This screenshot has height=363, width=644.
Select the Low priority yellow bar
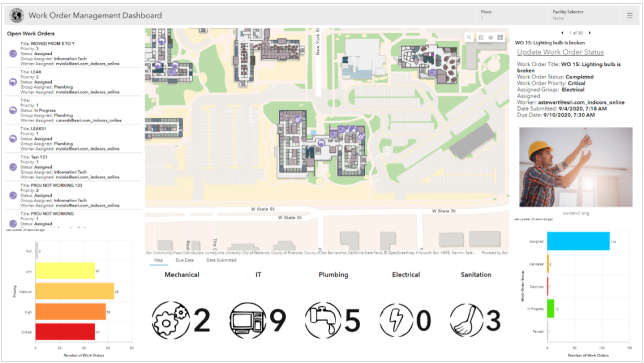(65, 271)
